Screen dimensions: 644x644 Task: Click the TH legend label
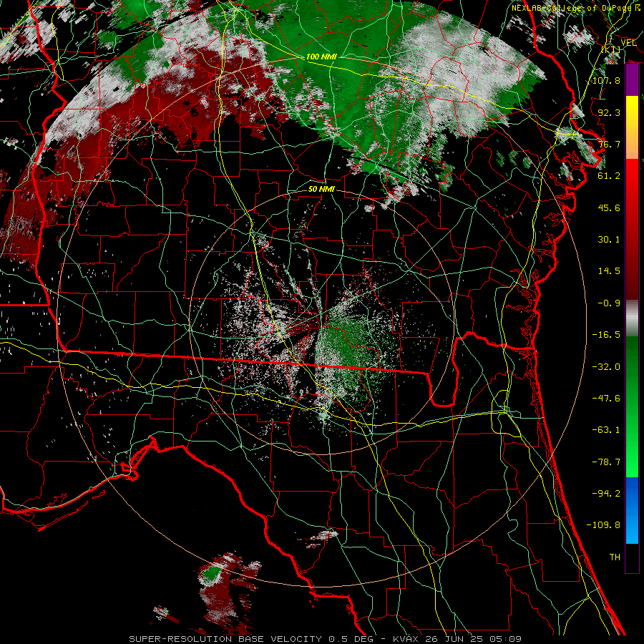coord(615,557)
